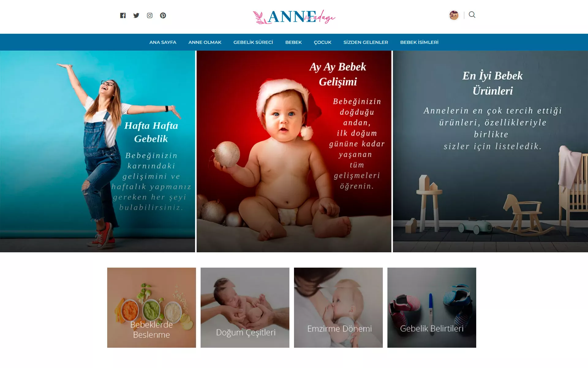Open the Hafta Hafta Gebelik banner
This screenshot has height=368, width=588.
pos(97,151)
